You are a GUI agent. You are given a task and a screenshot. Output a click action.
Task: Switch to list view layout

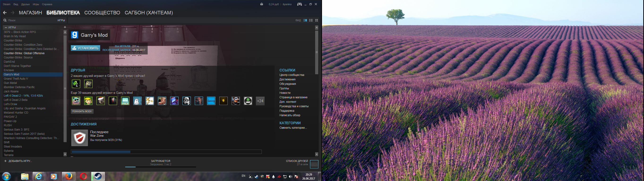(x=311, y=20)
